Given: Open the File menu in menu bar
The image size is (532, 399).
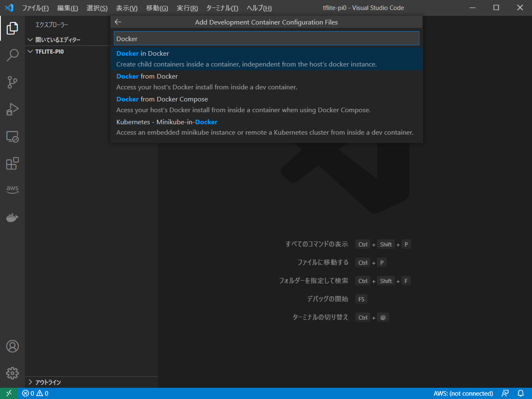Looking at the screenshot, I should pos(35,8).
